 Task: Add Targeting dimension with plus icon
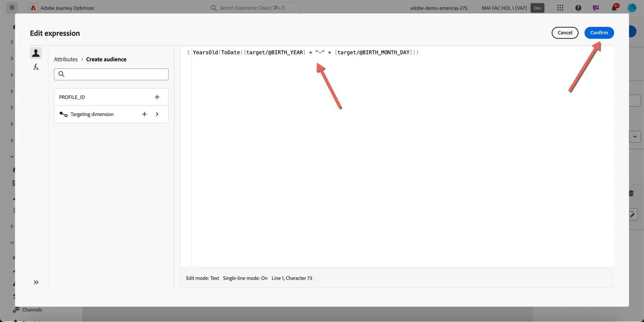click(x=144, y=114)
